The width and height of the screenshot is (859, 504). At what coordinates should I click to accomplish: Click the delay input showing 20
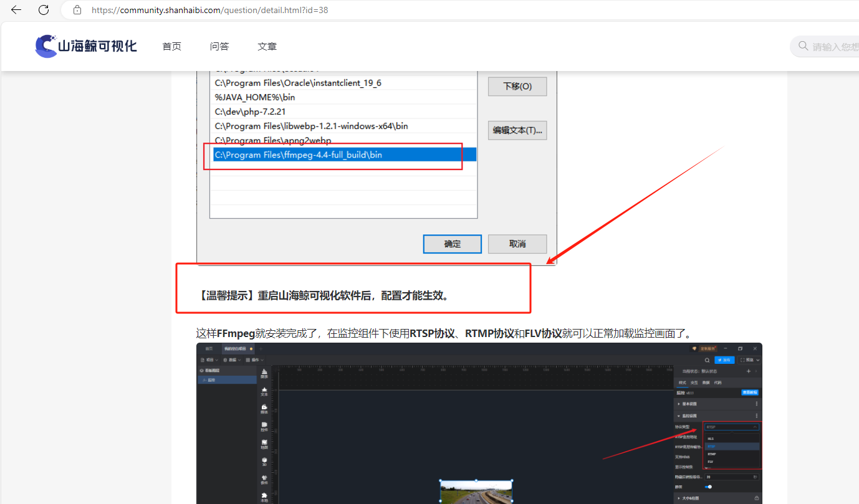[732, 477]
